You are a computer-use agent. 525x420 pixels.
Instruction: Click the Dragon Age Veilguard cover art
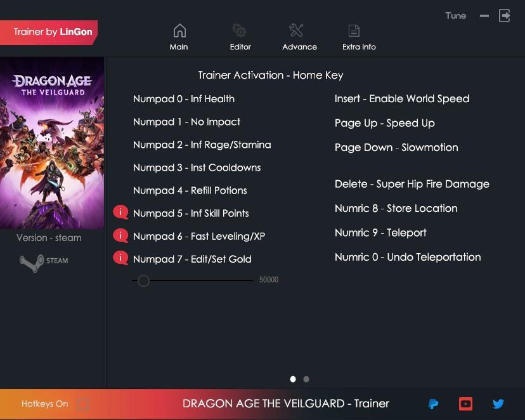pos(52,143)
